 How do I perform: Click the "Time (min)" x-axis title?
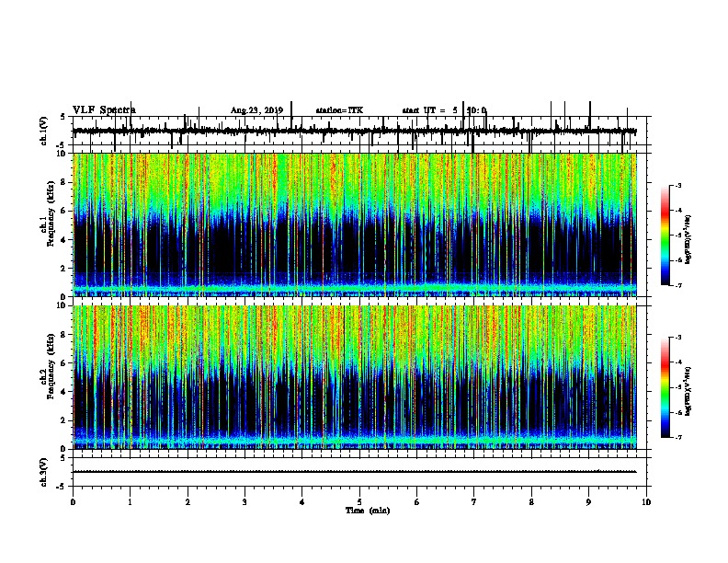click(x=368, y=511)
